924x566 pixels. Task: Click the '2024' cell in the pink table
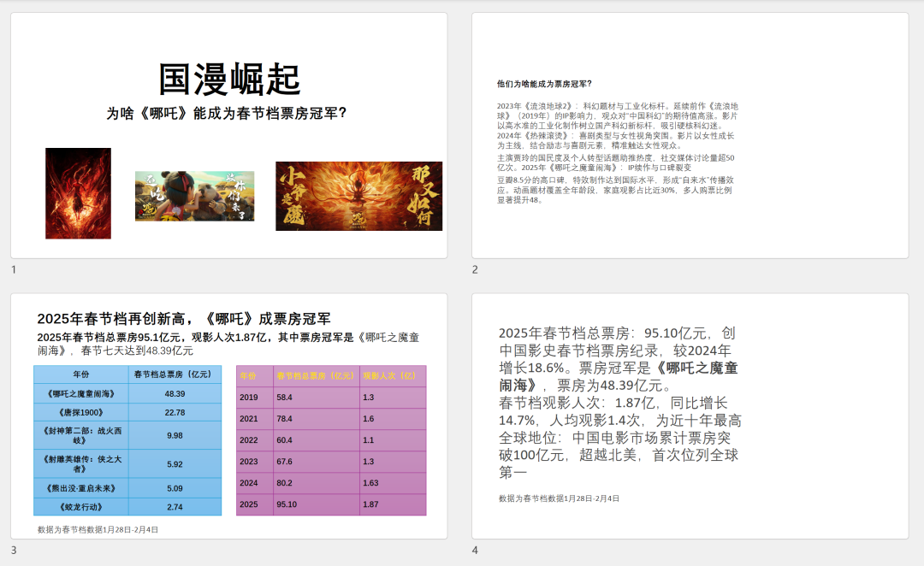pyautogui.click(x=255, y=483)
